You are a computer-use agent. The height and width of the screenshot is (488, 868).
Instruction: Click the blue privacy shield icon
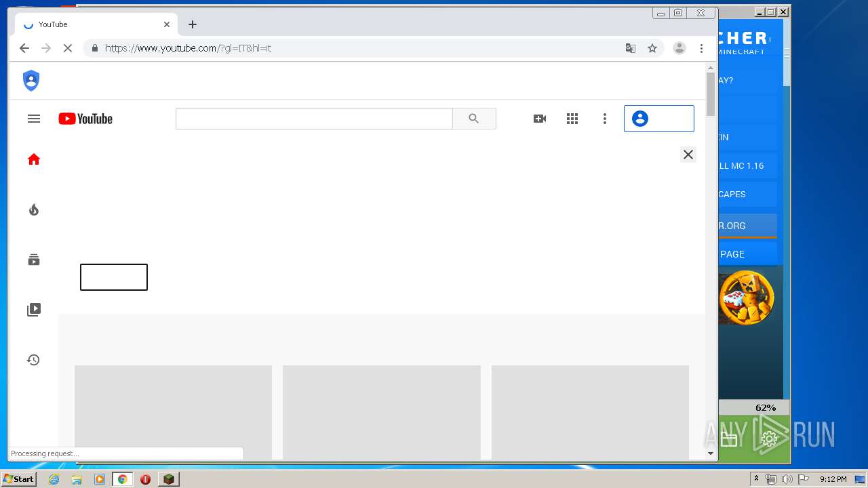(31, 81)
